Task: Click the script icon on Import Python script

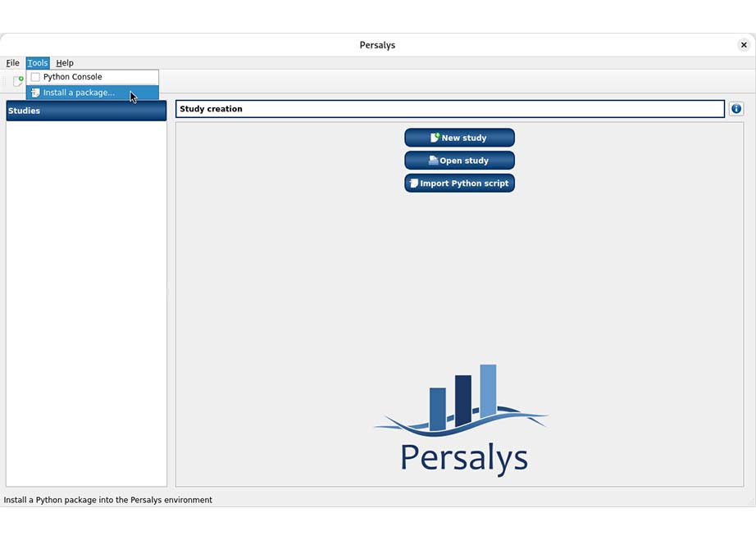Action: coord(414,184)
